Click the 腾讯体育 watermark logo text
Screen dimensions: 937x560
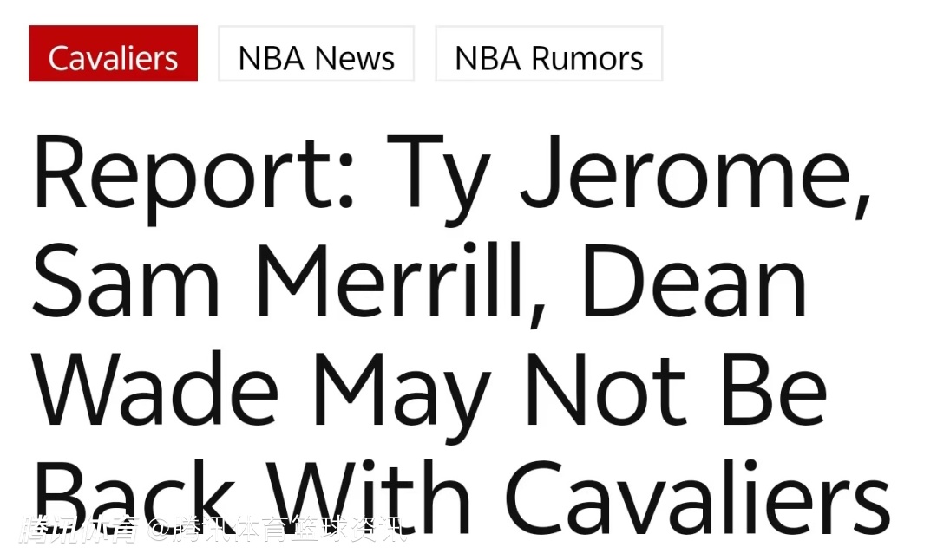(79, 529)
